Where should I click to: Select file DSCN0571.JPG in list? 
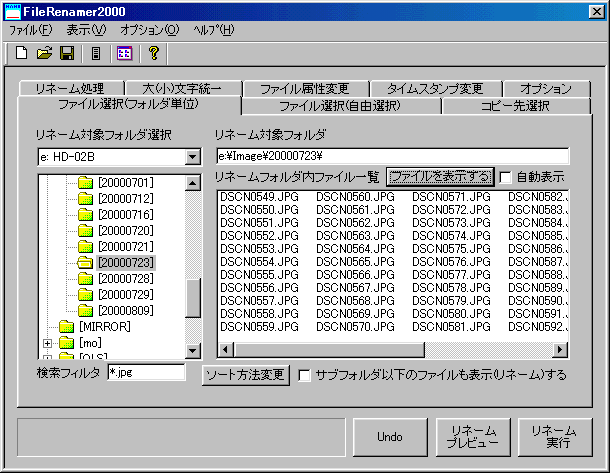pyautogui.click(x=451, y=196)
